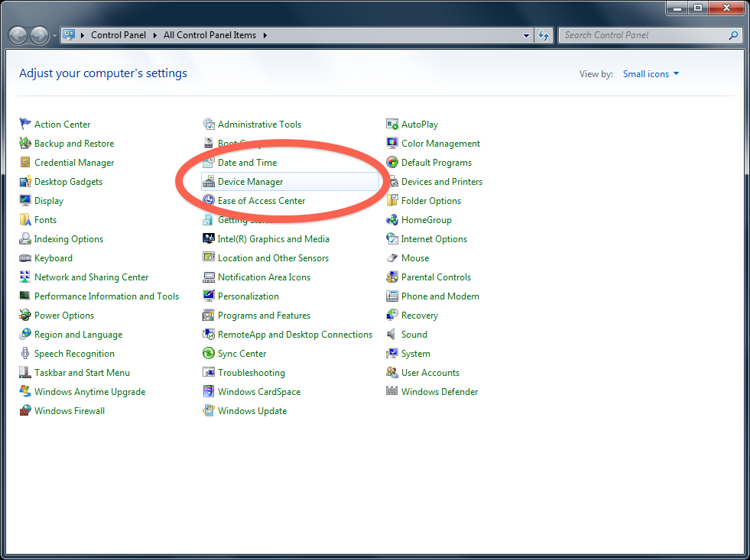The image size is (750, 560).
Task: Open Backup and Restore
Action: tap(73, 143)
